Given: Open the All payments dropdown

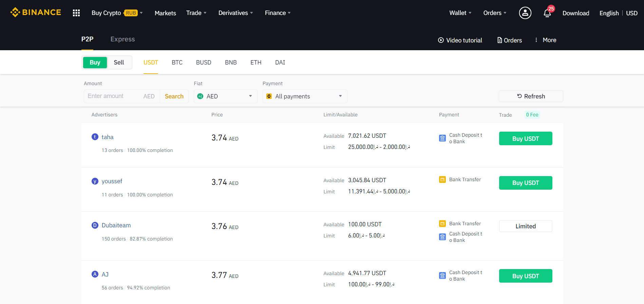Looking at the screenshot, I should (x=305, y=96).
